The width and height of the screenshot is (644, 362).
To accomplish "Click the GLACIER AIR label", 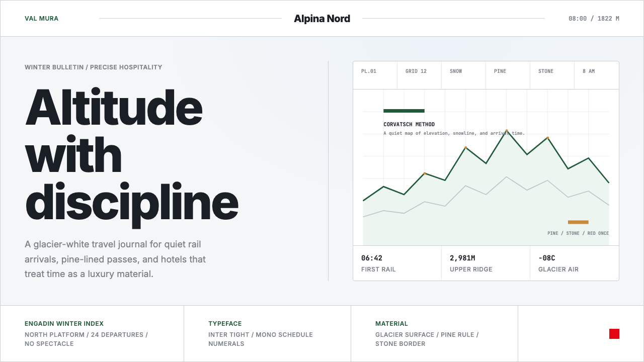I will point(558,269).
